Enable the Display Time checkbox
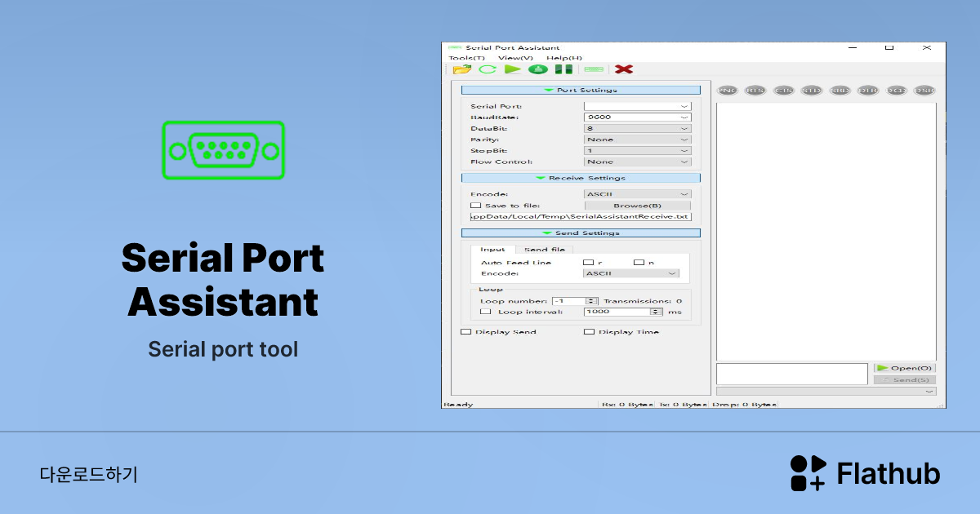This screenshot has height=514, width=980. (589, 331)
